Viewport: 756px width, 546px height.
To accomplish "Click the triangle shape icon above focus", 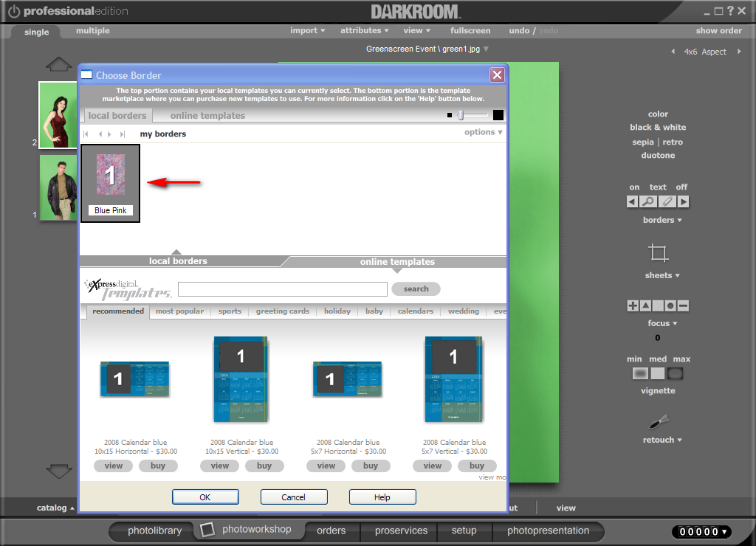I will click(x=645, y=305).
